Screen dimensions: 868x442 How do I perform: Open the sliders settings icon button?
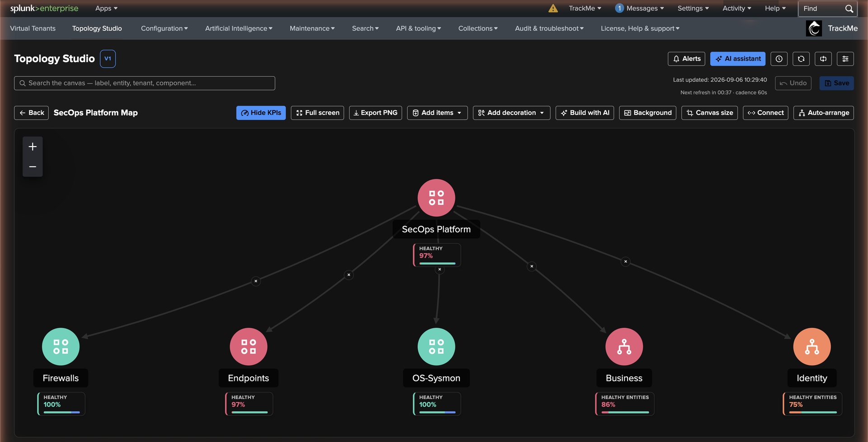coord(845,59)
